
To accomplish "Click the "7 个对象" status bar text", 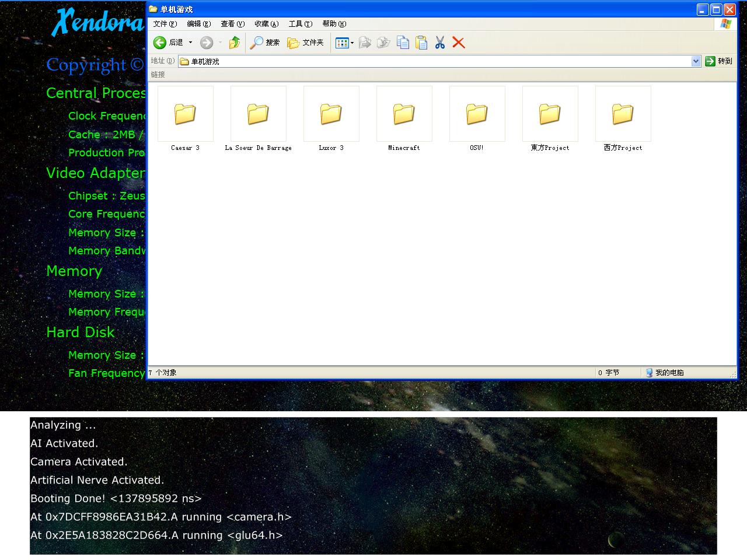I will (163, 373).
